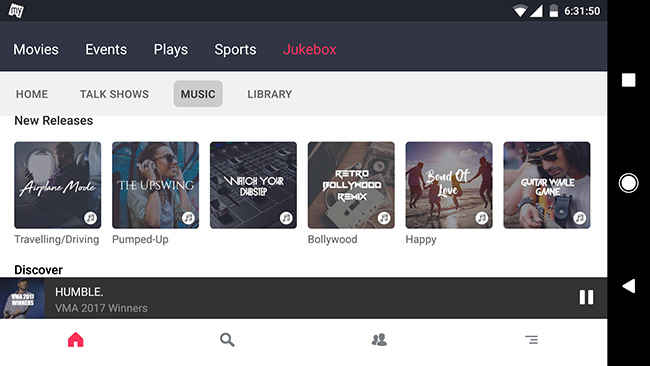Open the bottom-right menu lines icon
The height and width of the screenshot is (366, 650).
(531, 340)
